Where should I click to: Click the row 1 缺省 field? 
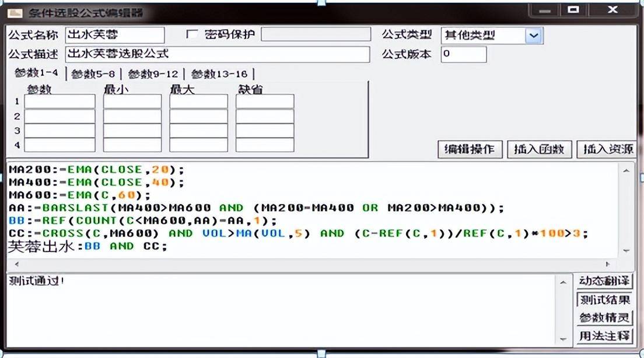pyautogui.click(x=265, y=101)
